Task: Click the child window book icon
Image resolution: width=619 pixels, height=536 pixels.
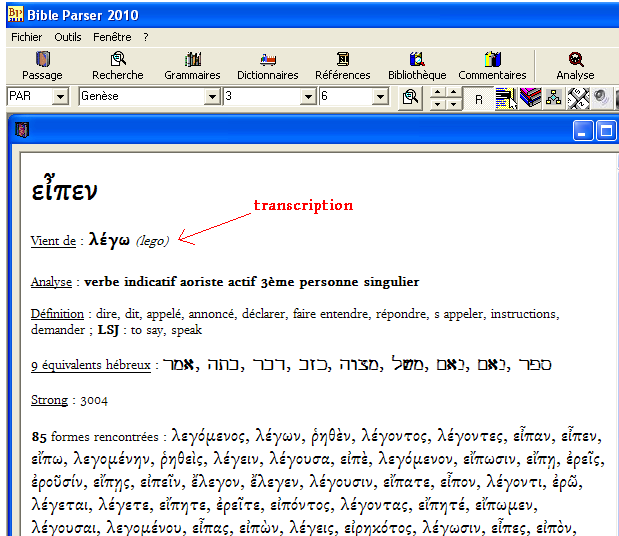Action: (x=22, y=129)
